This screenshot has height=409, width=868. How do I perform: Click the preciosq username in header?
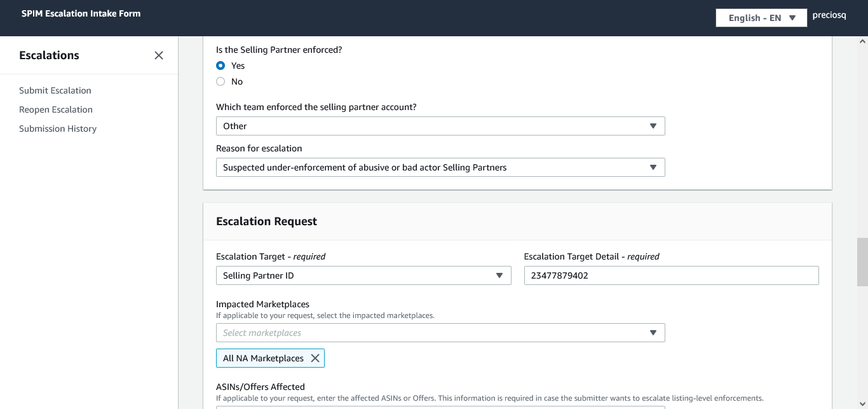tap(829, 16)
